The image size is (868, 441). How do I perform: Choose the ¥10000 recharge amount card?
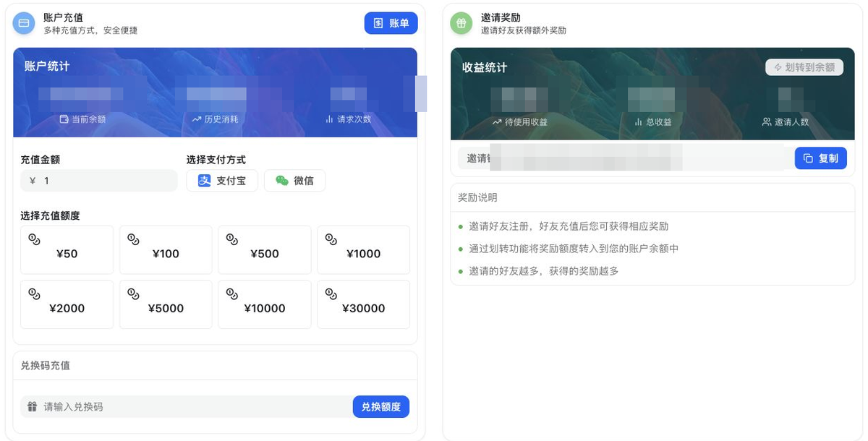265,304
